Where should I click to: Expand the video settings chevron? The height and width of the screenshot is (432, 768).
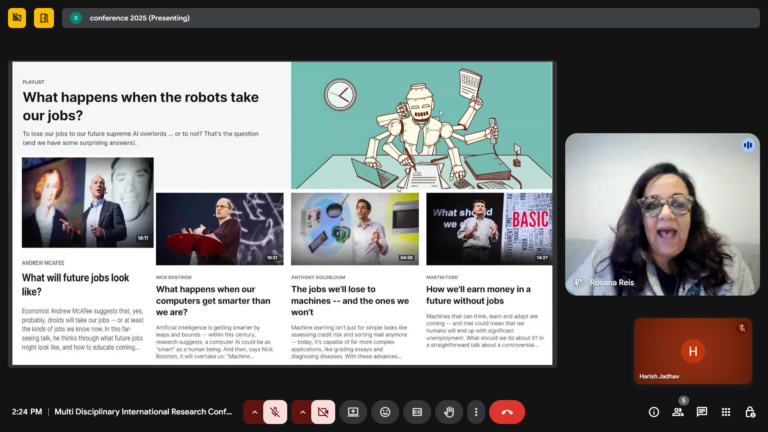pos(302,411)
